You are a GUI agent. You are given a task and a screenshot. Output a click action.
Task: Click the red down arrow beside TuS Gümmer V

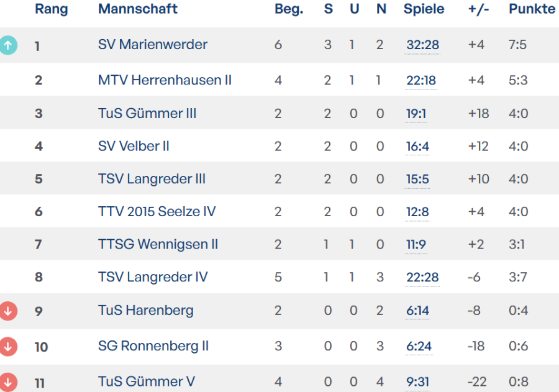click(8, 381)
